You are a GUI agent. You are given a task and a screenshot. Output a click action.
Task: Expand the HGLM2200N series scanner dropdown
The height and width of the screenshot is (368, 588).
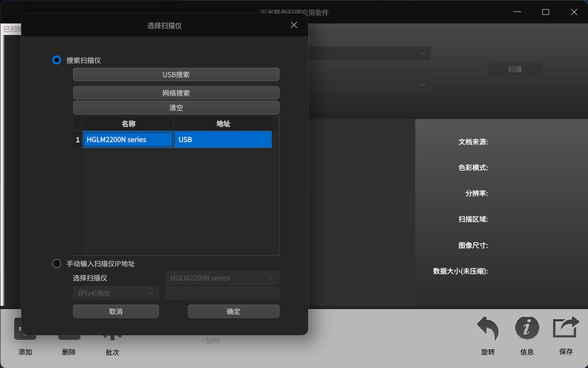coord(222,278)
